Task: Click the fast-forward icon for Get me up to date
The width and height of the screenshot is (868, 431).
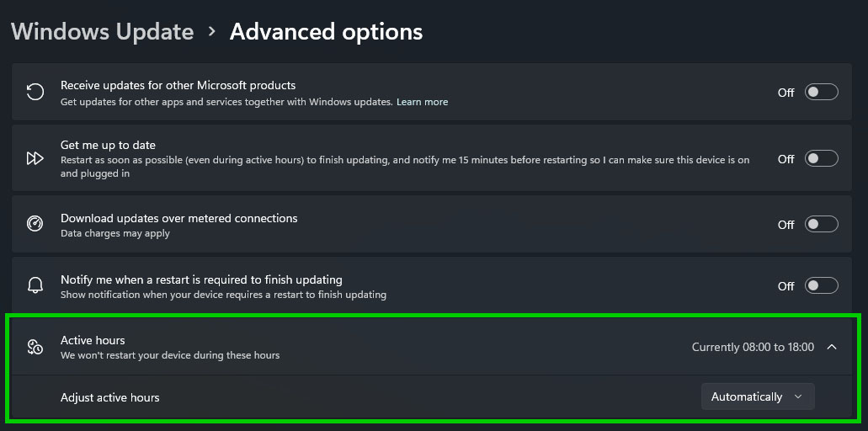Action: 35,158
